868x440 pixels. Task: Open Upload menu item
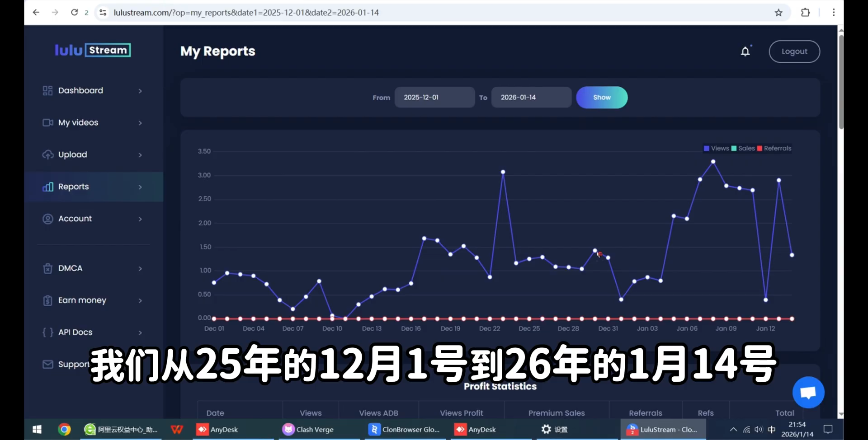[94, 155]
